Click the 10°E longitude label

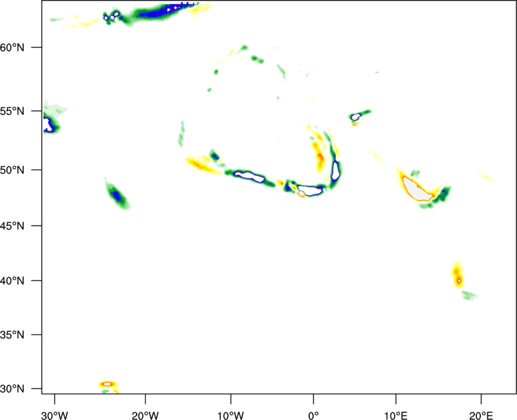click(x=396, y=415)
